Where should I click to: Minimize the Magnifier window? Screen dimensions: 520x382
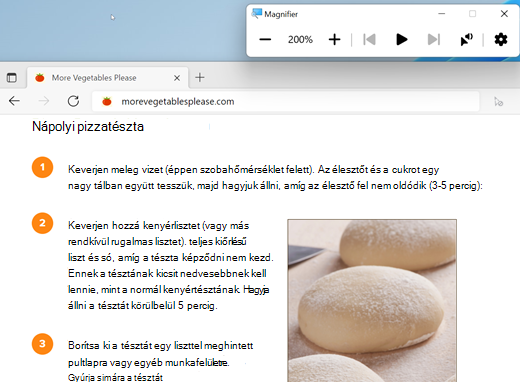click(x=442, y=14)
